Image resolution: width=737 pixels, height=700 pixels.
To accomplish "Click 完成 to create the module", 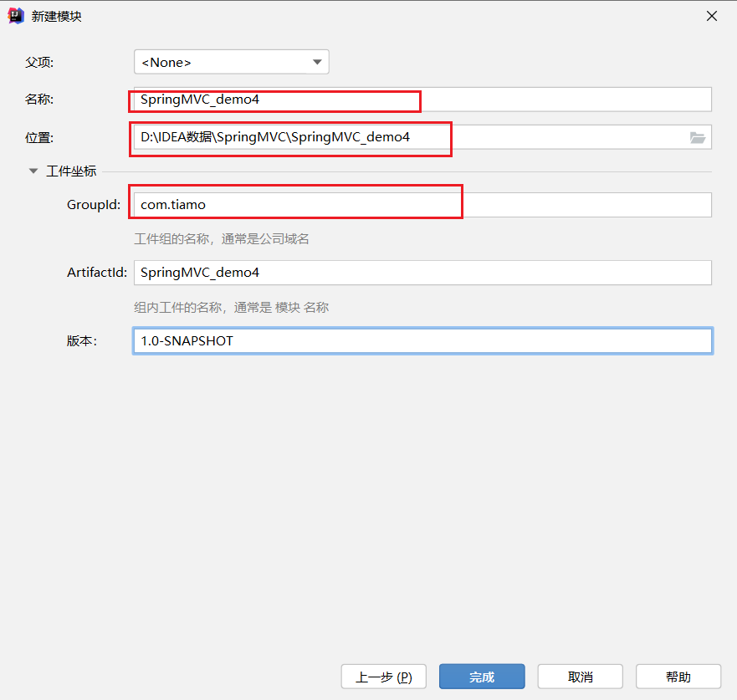I will click(x=482, y=676).
